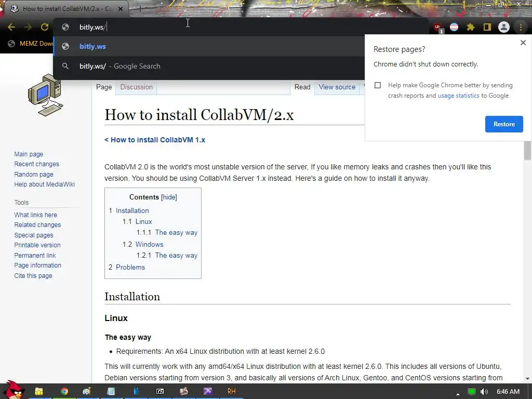Switch to the Page tab
The image size is (532, 399).
tap(104, 87)
